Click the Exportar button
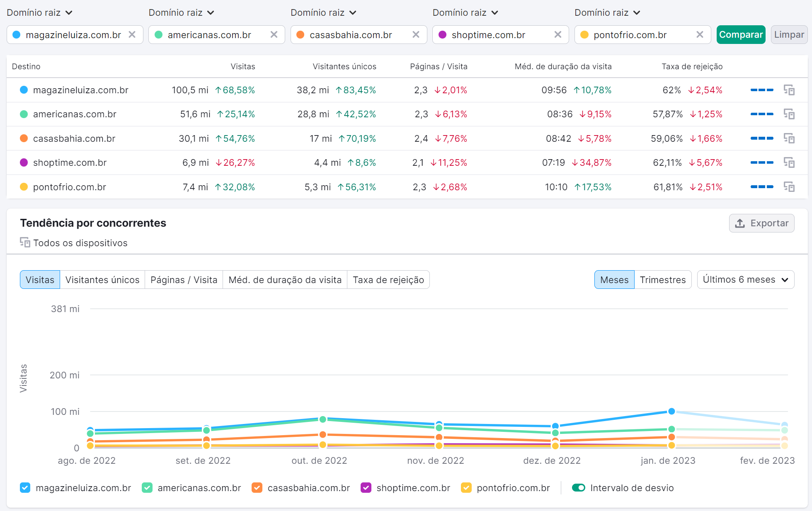 point(761,223)
